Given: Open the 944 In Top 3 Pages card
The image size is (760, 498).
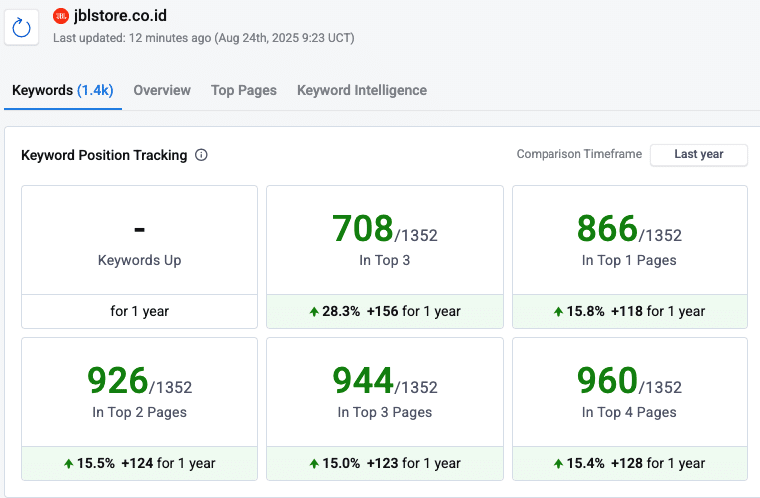Looking at the screenshot, I should [385, 409].
